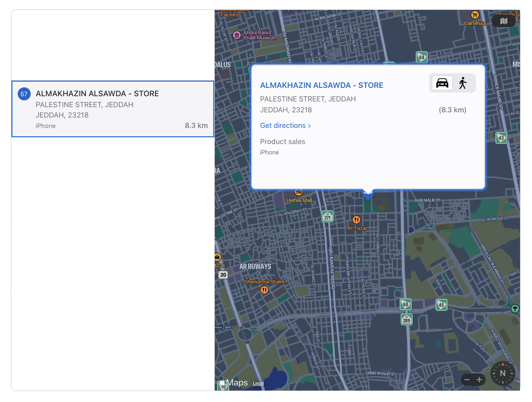Click the Get directions link
The height and width of the screenshot is (402, 532).
coord(285,125)
